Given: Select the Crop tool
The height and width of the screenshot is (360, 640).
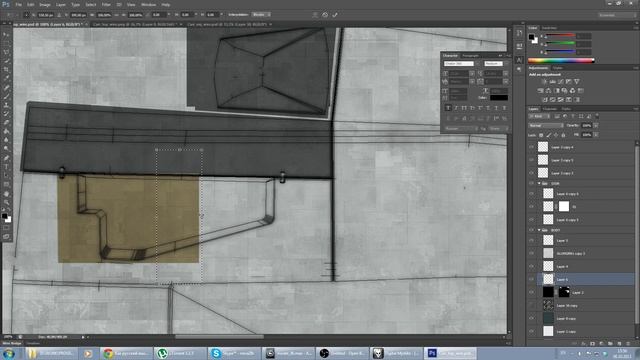Looking at the screenshot, I should pyautogui.click(x=6, y=70).
